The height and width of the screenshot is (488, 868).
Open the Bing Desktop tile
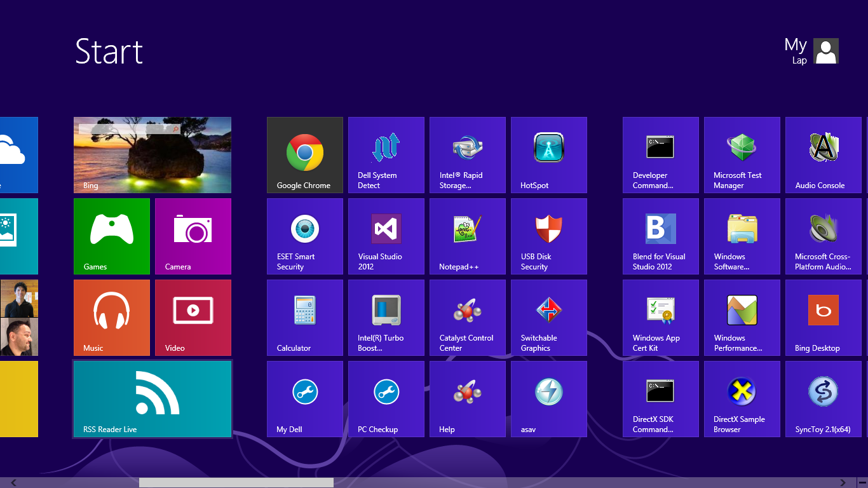coord(824,318)
